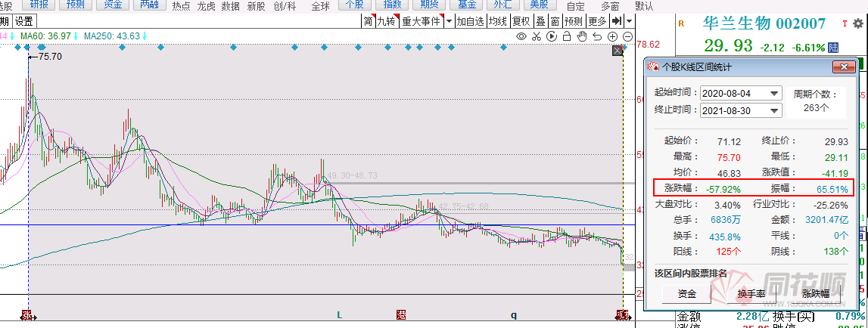Click the 陆 badge after percentage change
Image resolution: width=868 pixels, height=328 pixels.
click(833, 47)
